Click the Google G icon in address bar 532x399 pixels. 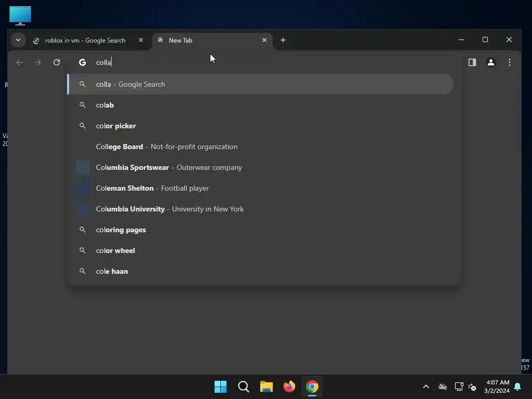pyautogui.click(x=83, y=62)
